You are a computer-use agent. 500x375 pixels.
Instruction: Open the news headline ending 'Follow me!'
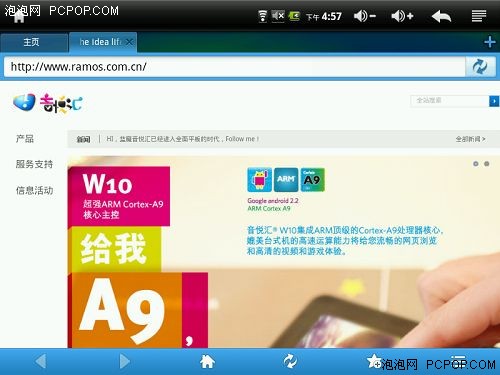[183, 139]
